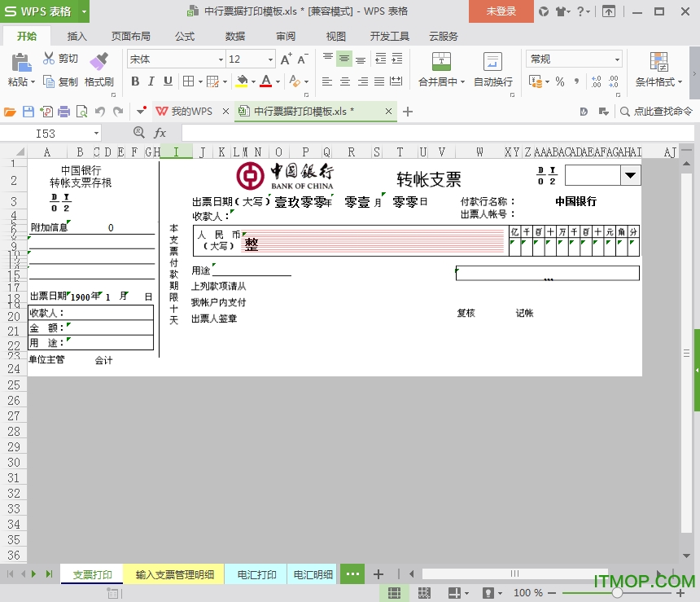
Task: Switch to 输入支票管理明细 sheet tab
Action: (x=174, y=575)
